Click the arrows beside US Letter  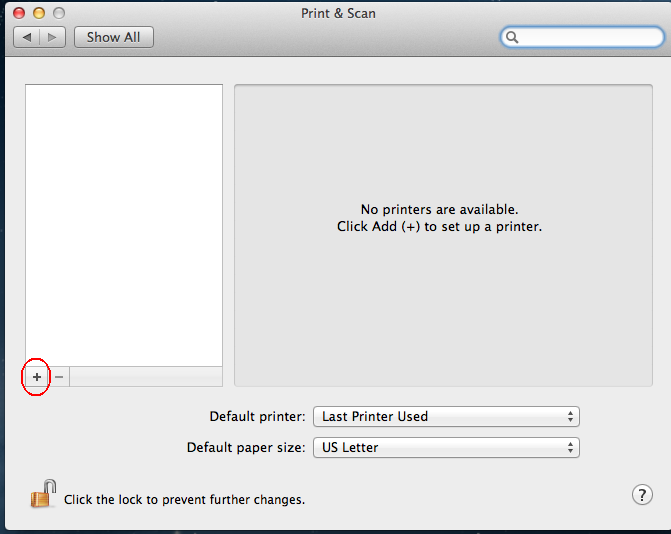click(x=570, y=447)
